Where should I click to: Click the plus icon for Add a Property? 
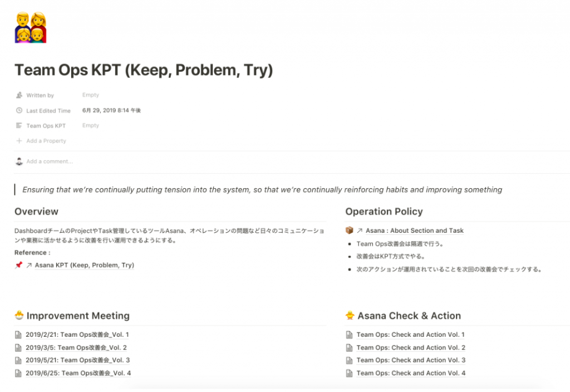pos(19,141)
